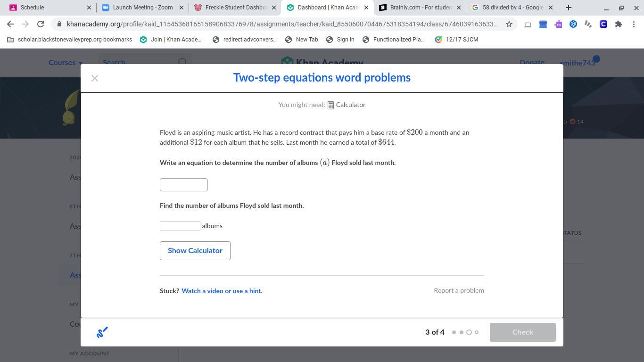Click the Donate link in header
Image resolution: width=644 pixels, height=362 pixels.
[532, 63]
